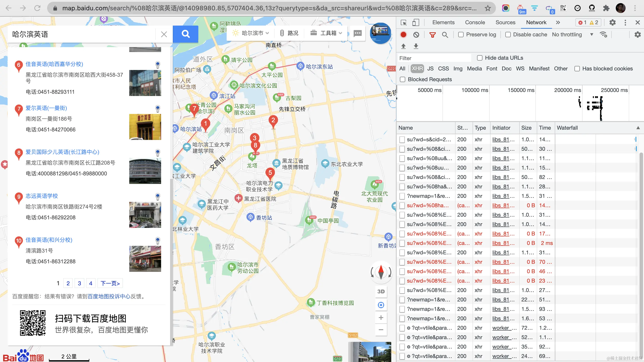Clear the network log
644x362 pixels.
(416, 35)
